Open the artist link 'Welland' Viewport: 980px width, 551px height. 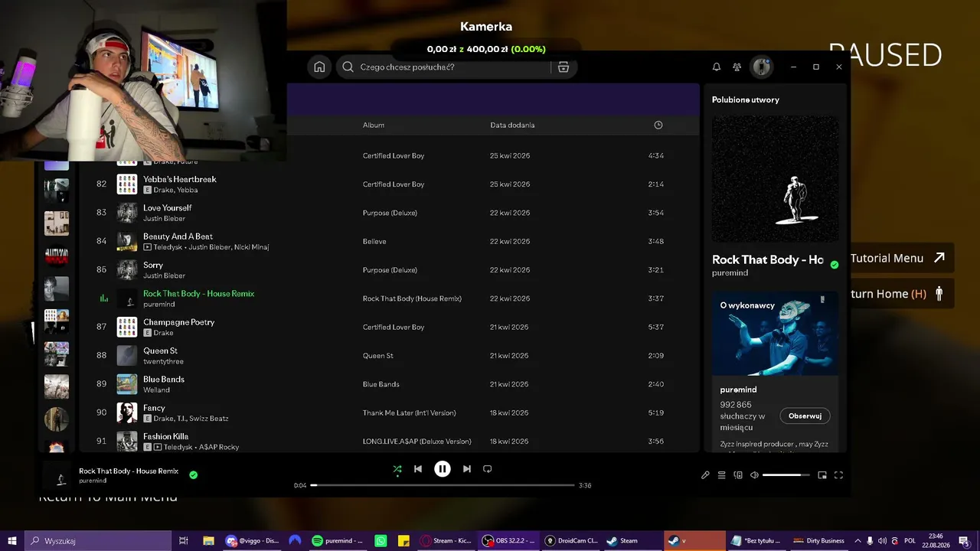[x=156, y=390]
